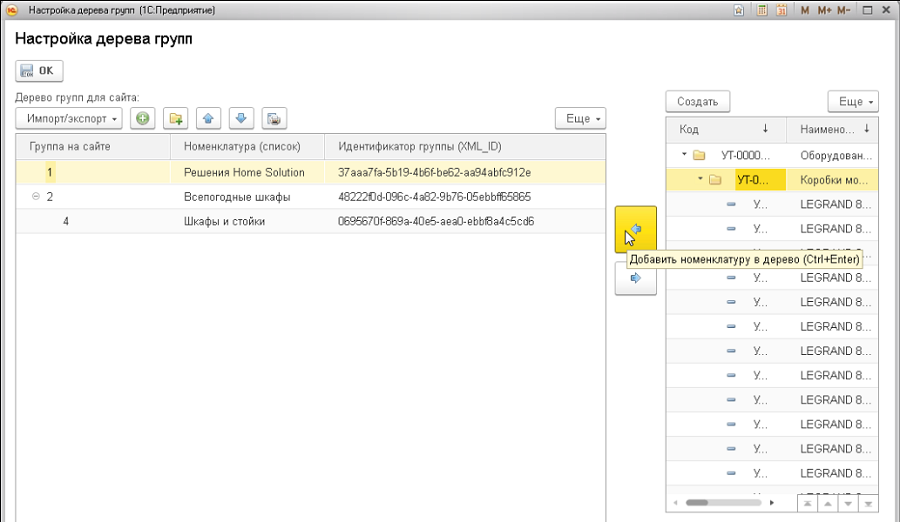Move group up with blue up arrow
The width and height of the screenshot is (900, 522).
point(208,119)
